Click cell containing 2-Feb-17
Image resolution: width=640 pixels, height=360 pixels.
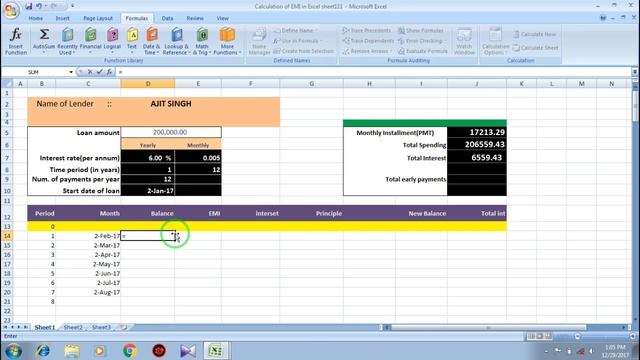88,236
